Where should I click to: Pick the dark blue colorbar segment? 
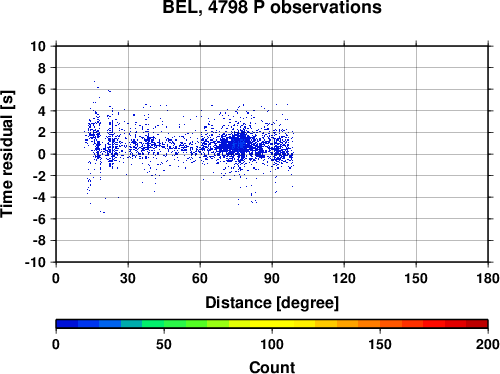67,324
